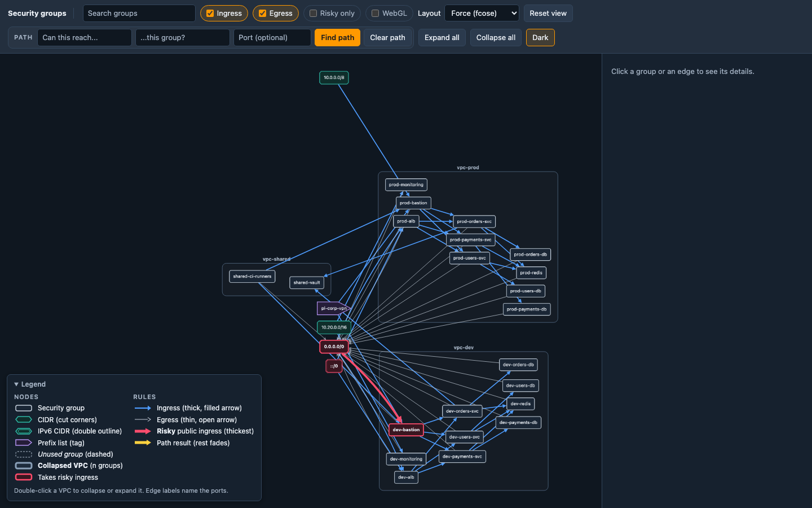This screenshot has height=508, width=812.
Task: Select the dev-alb node
Action: 406,478
